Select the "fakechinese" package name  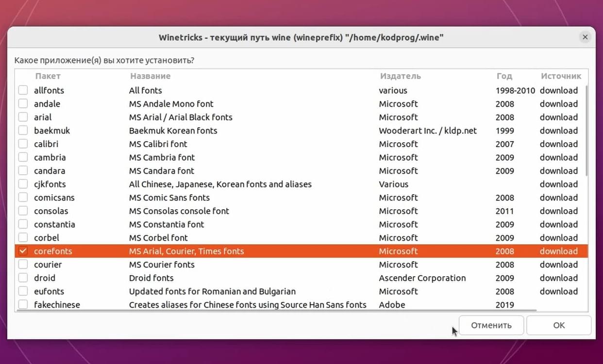tap(57, 305)
